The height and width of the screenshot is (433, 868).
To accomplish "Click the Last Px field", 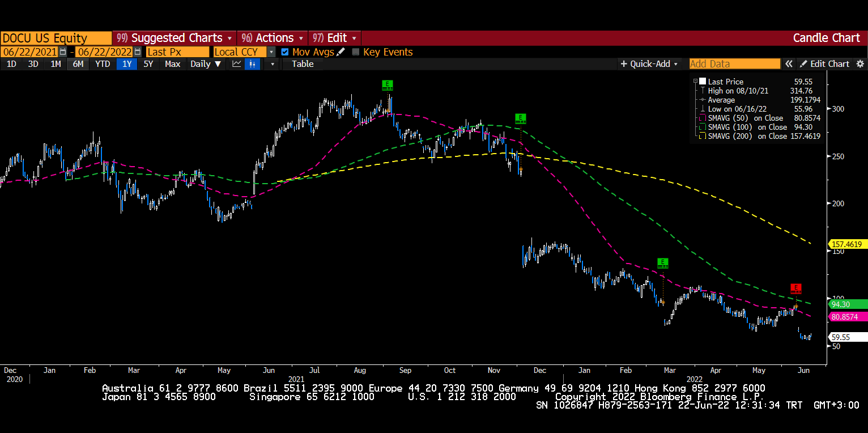I will click(177, 52).
